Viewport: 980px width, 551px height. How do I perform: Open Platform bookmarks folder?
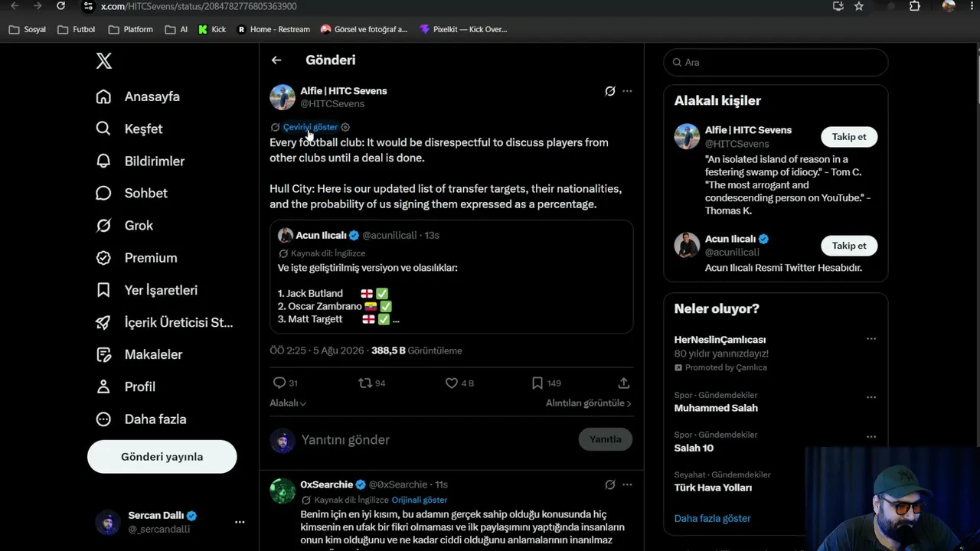131,30
